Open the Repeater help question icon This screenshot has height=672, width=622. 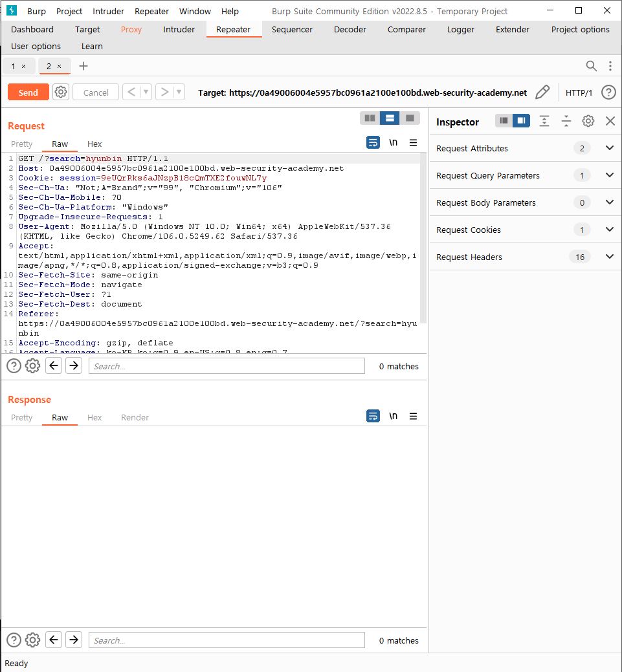tap(608, 92)
